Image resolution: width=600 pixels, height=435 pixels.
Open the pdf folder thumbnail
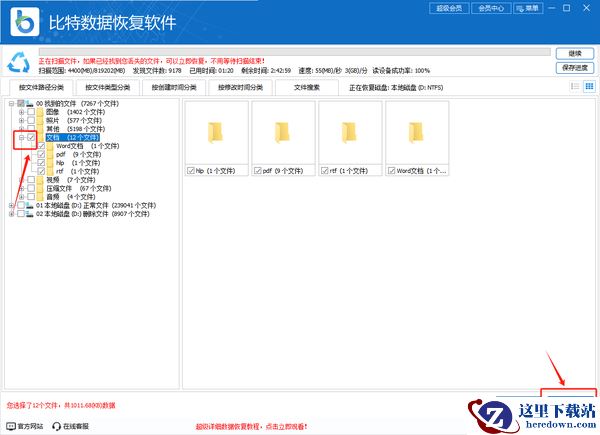point(284,133)
